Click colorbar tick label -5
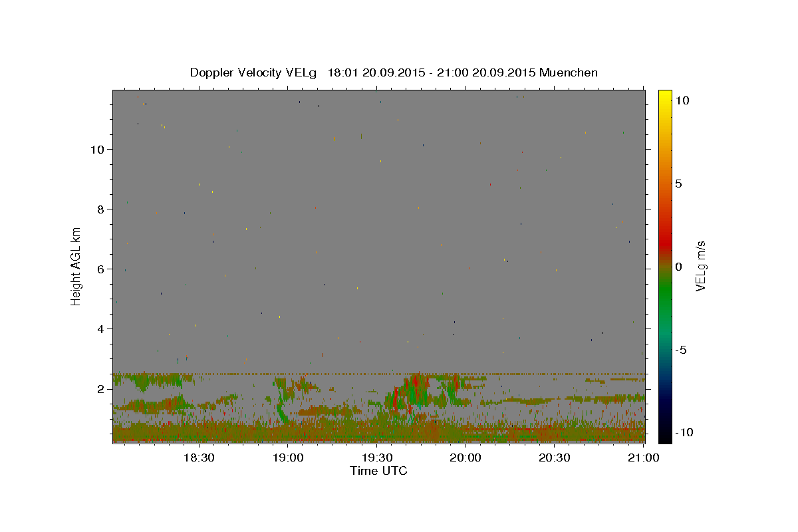This screenshot has height=532, width=798. point(681,350)
